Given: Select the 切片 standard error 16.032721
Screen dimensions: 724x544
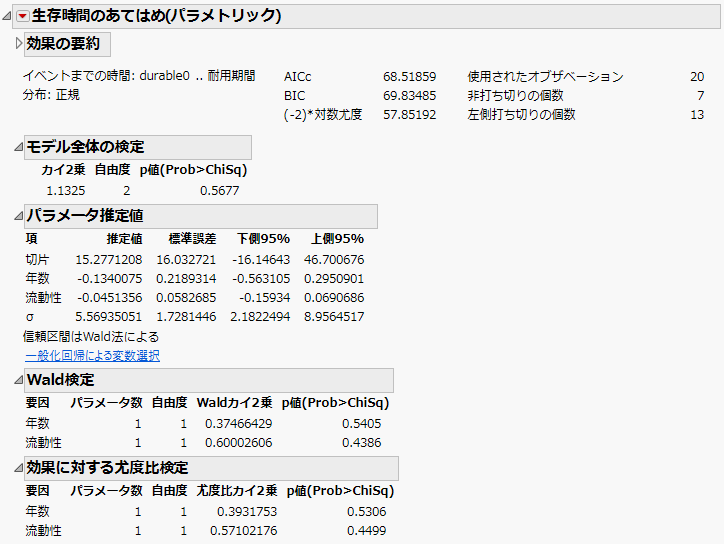Looking at the screenshot, I should (x=186, y=260).
